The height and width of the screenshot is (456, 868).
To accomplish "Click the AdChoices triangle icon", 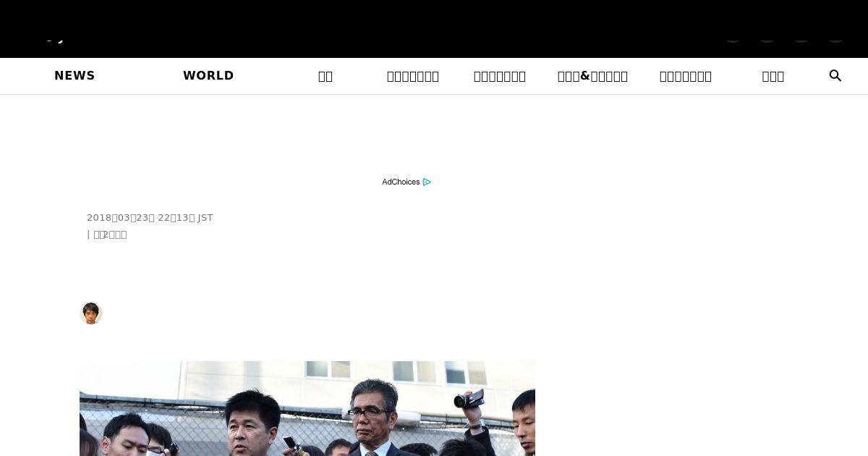I will 427,182.
